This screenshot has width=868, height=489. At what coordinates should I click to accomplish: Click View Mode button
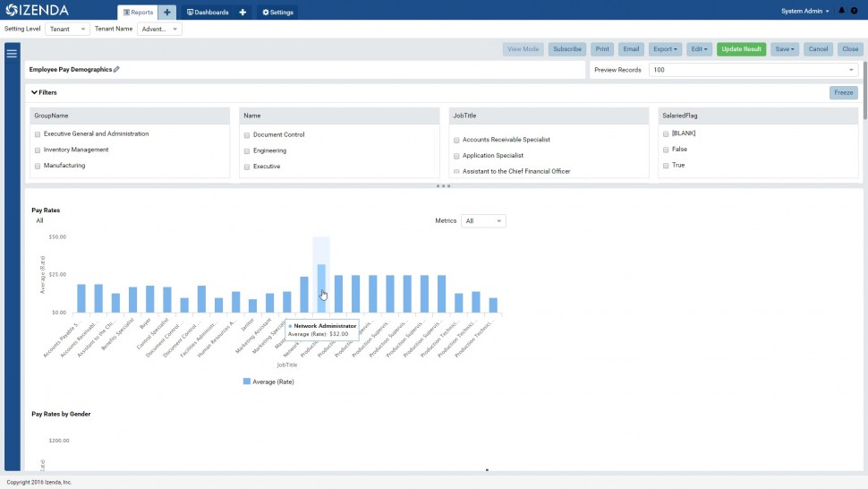click(523, 49)
